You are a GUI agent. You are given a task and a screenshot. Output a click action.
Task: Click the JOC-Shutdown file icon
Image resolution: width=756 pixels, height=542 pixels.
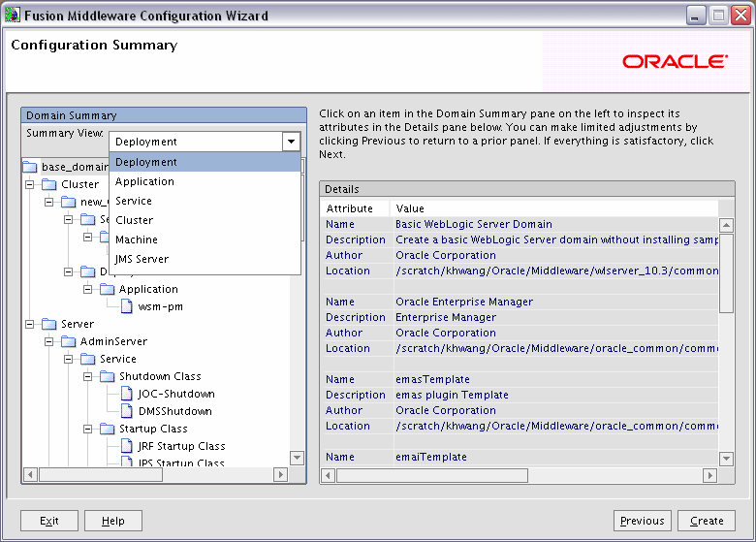126,394
